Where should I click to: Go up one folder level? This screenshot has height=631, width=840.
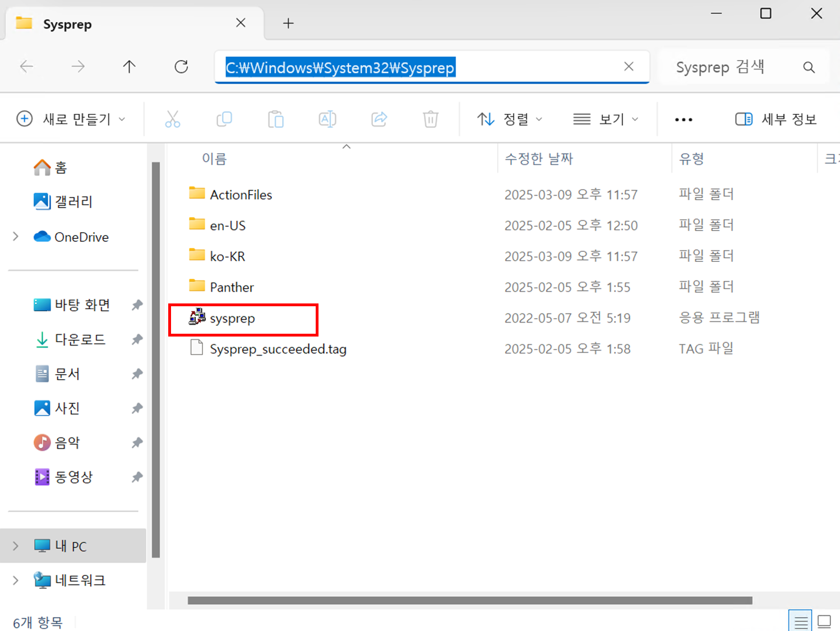click(129, 67)
